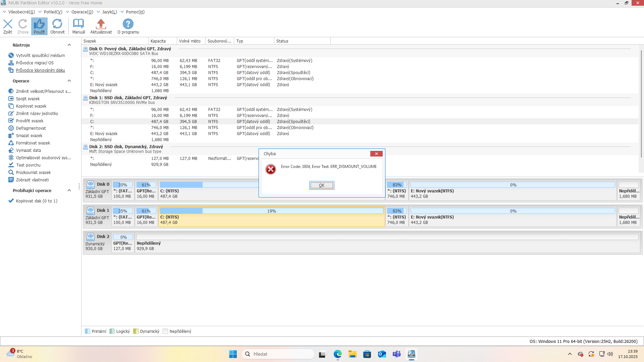Screen dimensions: 644x362
Task: Collapse the Nástroje panel section
Action: [69, 45]
